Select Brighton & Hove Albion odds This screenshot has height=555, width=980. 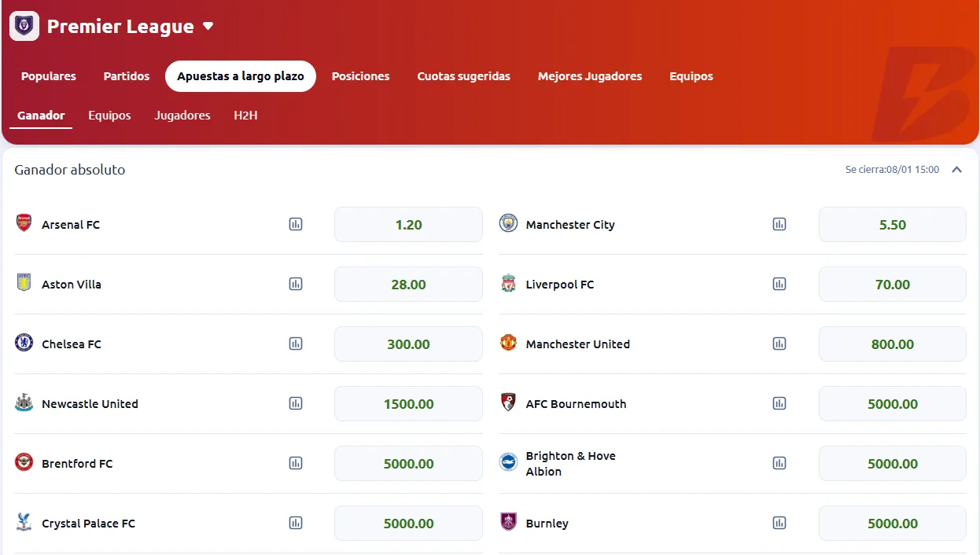892,463
